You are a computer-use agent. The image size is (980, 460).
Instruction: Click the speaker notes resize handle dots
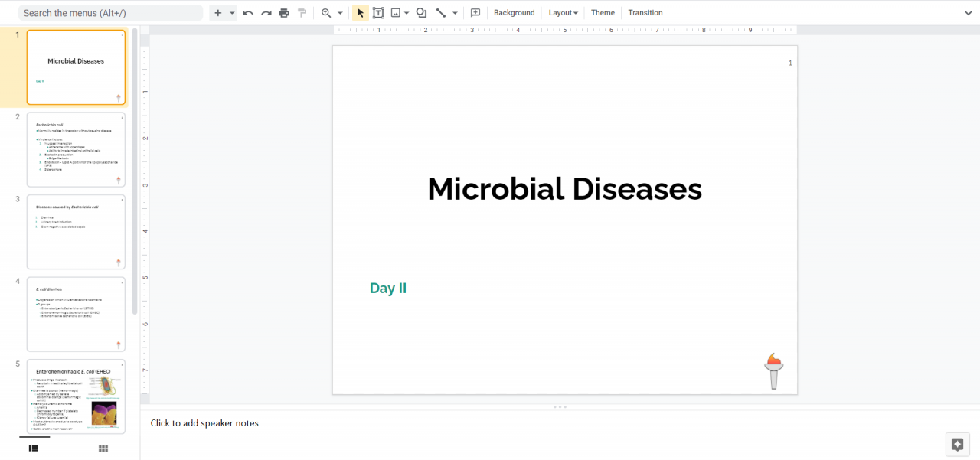559,407
